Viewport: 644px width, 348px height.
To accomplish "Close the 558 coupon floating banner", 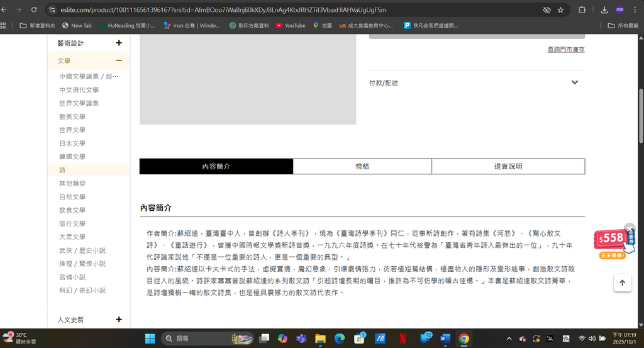I will click(x=630, y=228).
